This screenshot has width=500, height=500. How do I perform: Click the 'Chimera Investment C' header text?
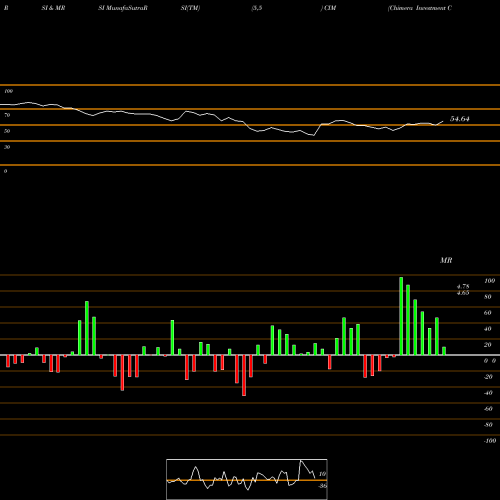[420, 8]
